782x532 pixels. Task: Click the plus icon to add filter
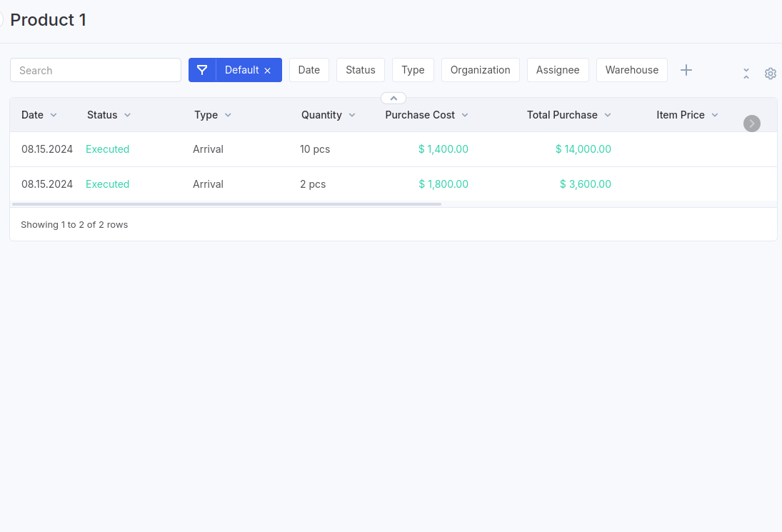686,70
